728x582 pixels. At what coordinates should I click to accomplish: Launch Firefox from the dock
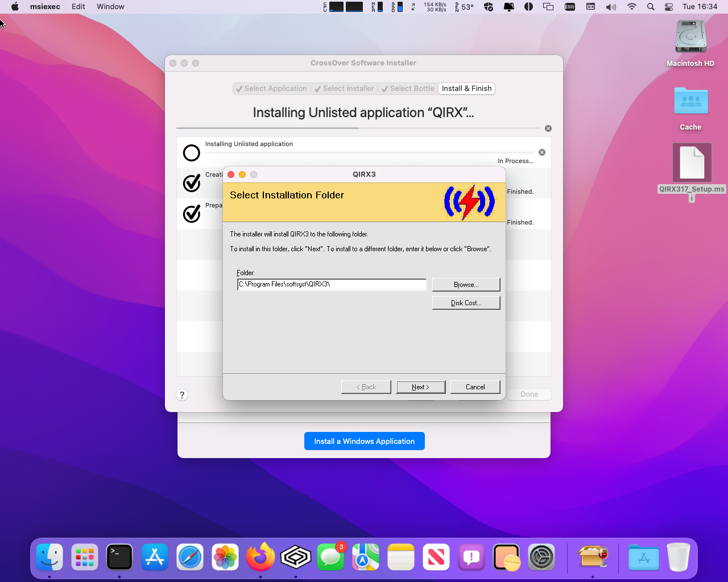tap(260, 557)
